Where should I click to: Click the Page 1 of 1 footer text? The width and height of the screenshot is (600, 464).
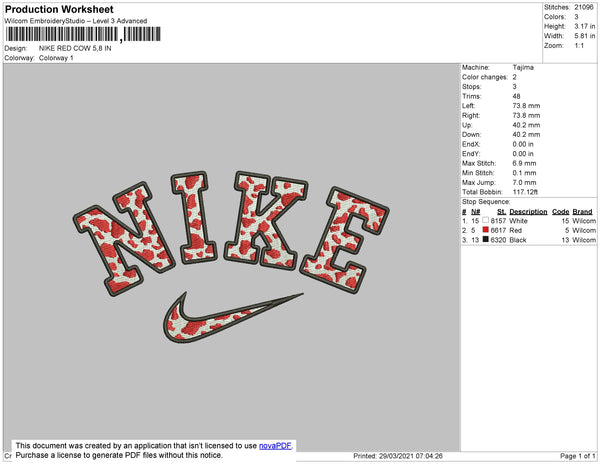click(x=578, y=456)
